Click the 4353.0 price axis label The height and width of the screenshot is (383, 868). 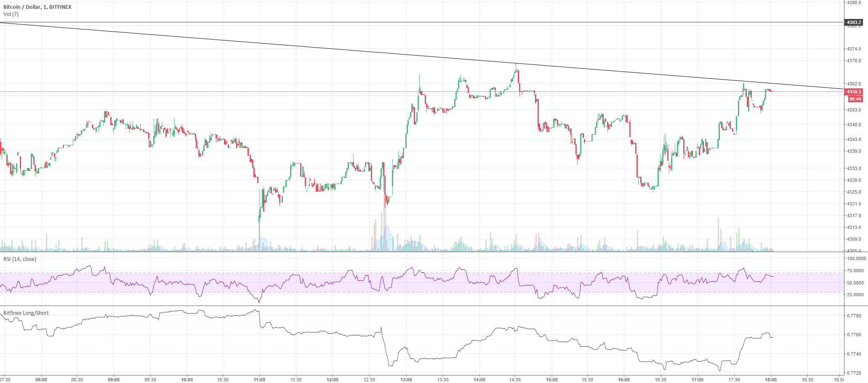(x=854, y=110)
